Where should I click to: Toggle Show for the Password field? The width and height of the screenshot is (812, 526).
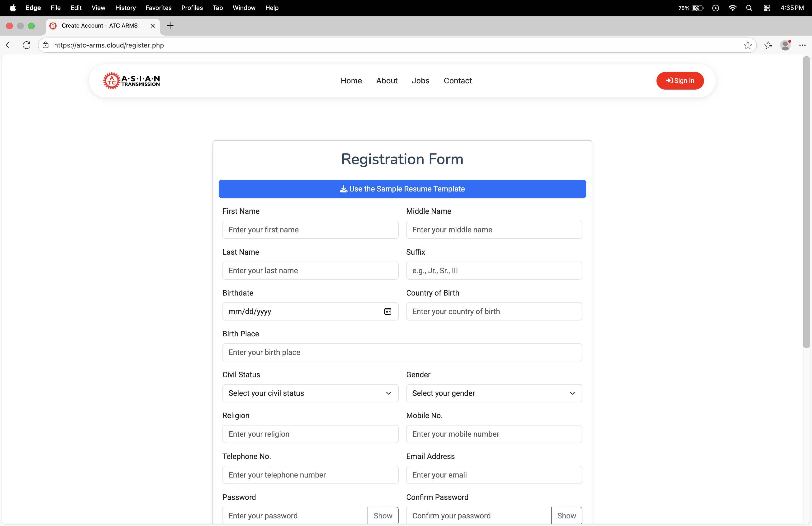pos(383,515)
